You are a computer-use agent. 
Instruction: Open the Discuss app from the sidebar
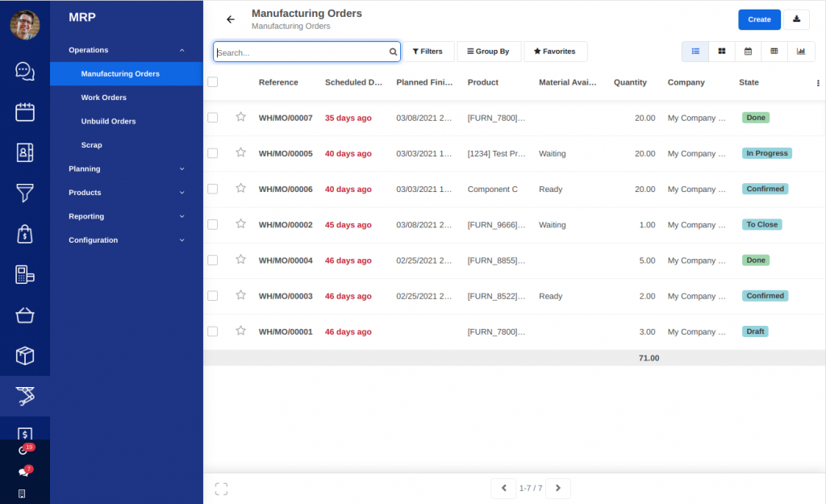24,71
